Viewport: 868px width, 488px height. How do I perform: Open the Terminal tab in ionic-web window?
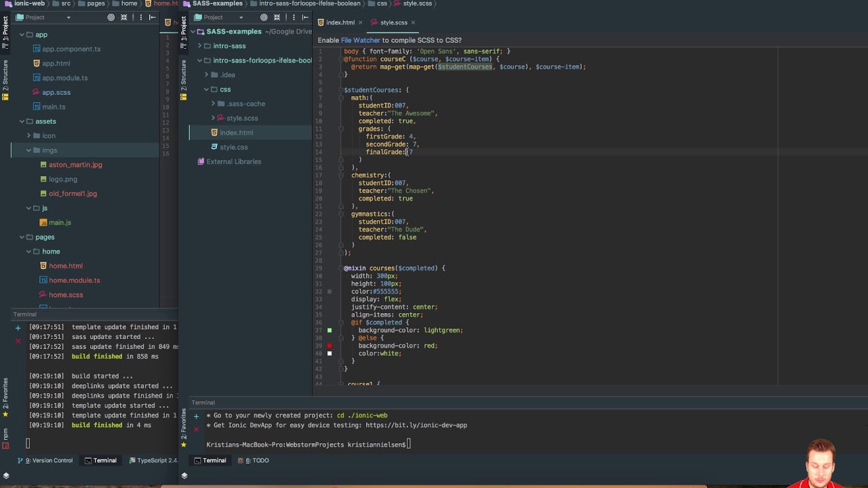click(x=100, y=461)
